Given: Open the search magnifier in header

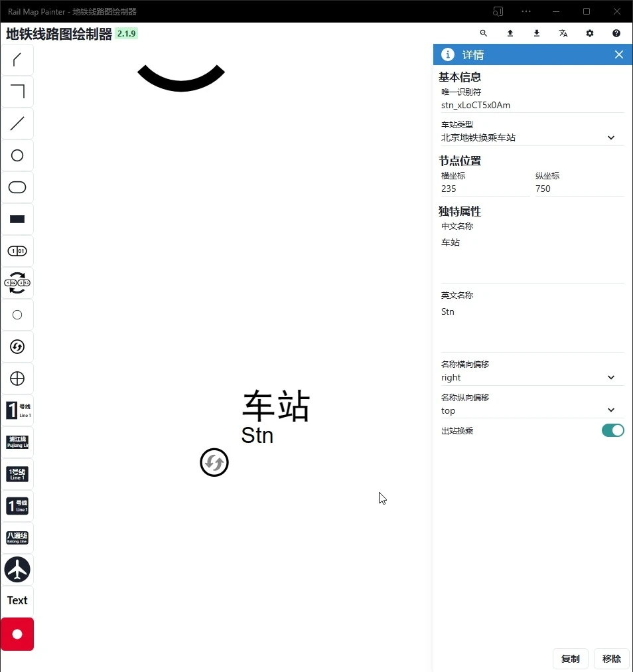Looking at the screenshot, I should pyautogui.click(x=484, y=33).
